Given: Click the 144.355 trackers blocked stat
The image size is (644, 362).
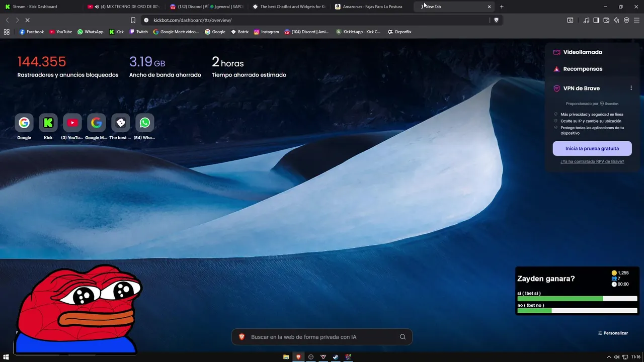Looking at the screenshot, I should point(68,67).
